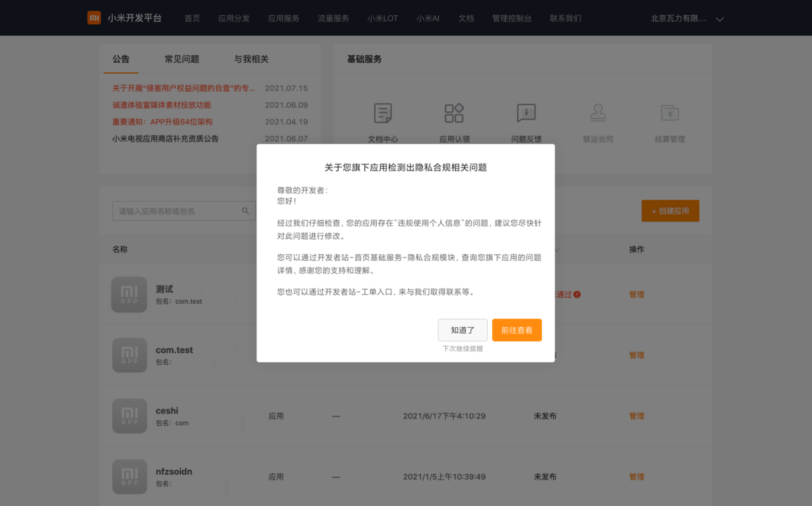Click the dialog title 关于您旗下应用检测出隐私合规相关问题

(406, 167)
